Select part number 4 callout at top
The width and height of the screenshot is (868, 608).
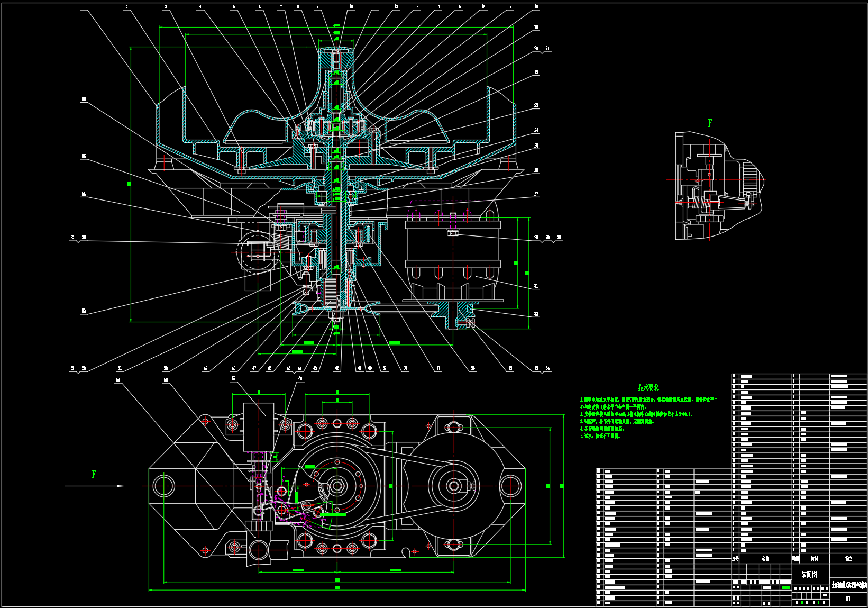coord(200,7)
